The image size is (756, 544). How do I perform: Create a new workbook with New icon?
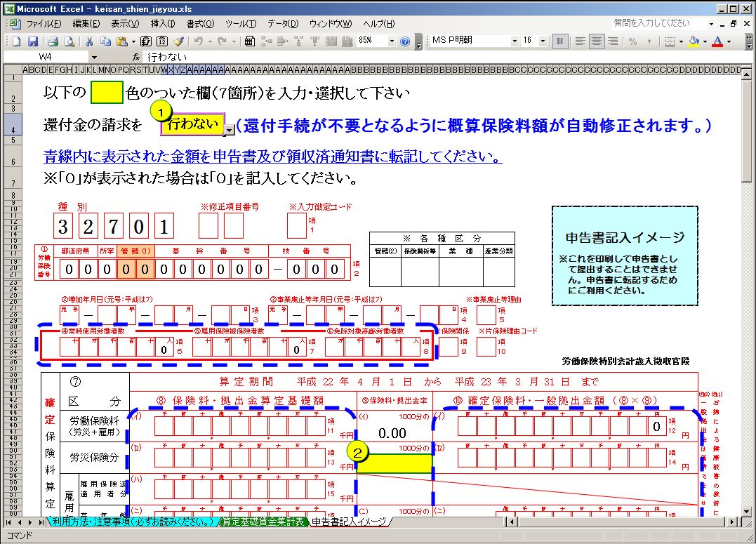(x=16, y=41)
